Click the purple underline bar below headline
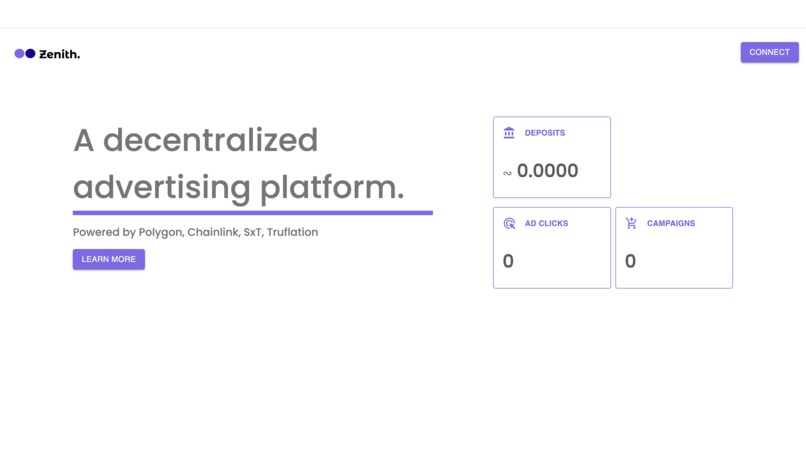Viewport: 806px width, 460px height. [253, 212]
